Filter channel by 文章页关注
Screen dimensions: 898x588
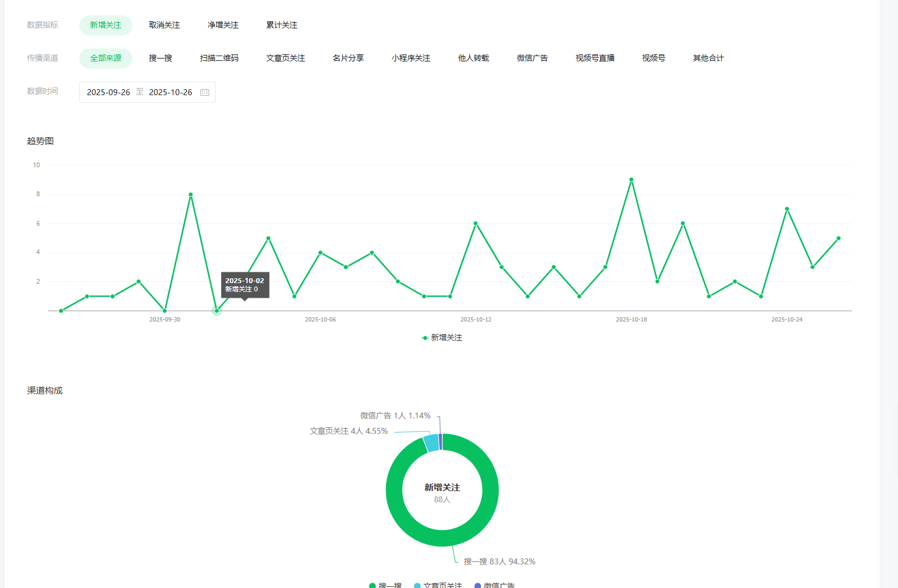click(286, 58)
